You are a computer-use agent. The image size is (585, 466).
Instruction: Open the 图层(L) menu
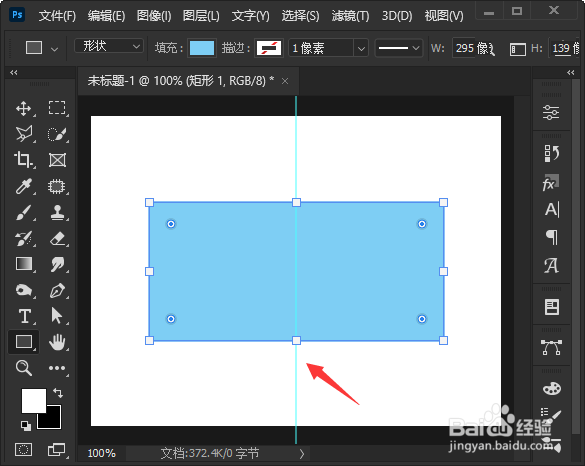pyautogui.click(x=201, y=16)
